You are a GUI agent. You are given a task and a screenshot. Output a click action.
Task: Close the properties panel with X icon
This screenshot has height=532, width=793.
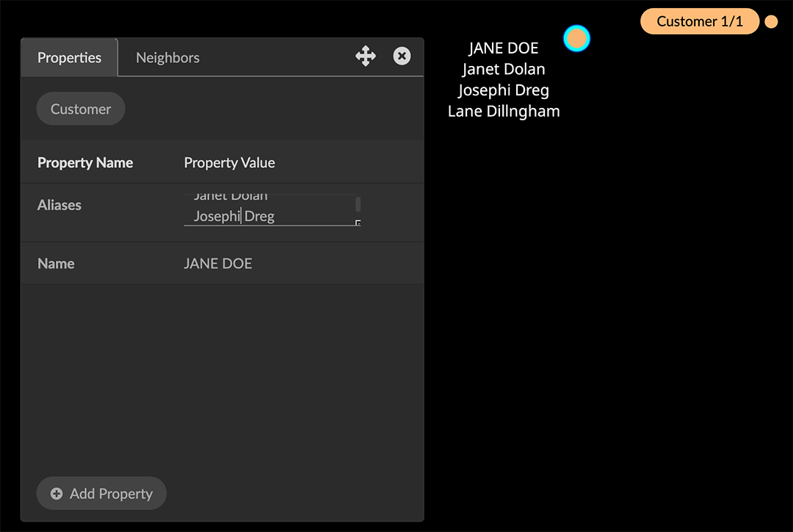tap(402, 57)
